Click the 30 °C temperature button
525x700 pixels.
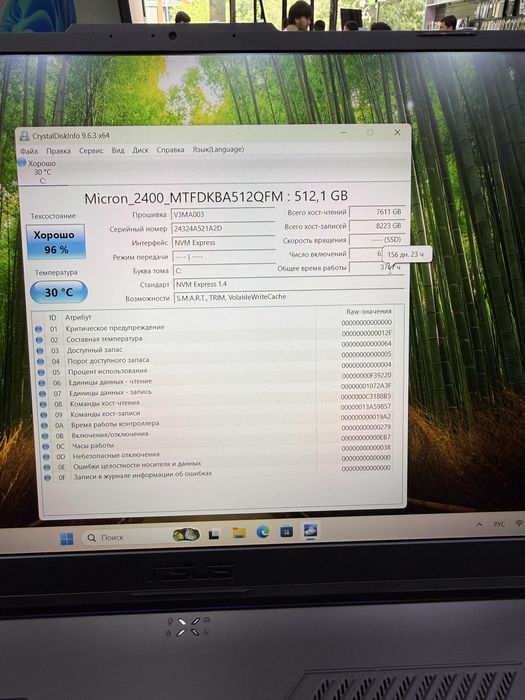[58, 292]
